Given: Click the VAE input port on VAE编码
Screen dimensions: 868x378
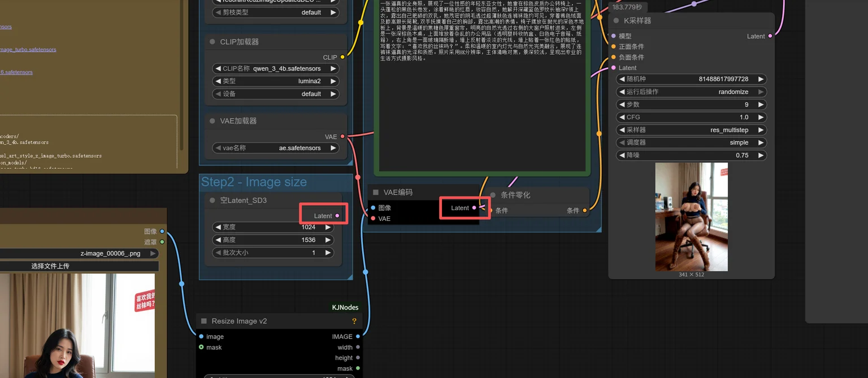Looking at the screenshot, I should click(373, 219).
